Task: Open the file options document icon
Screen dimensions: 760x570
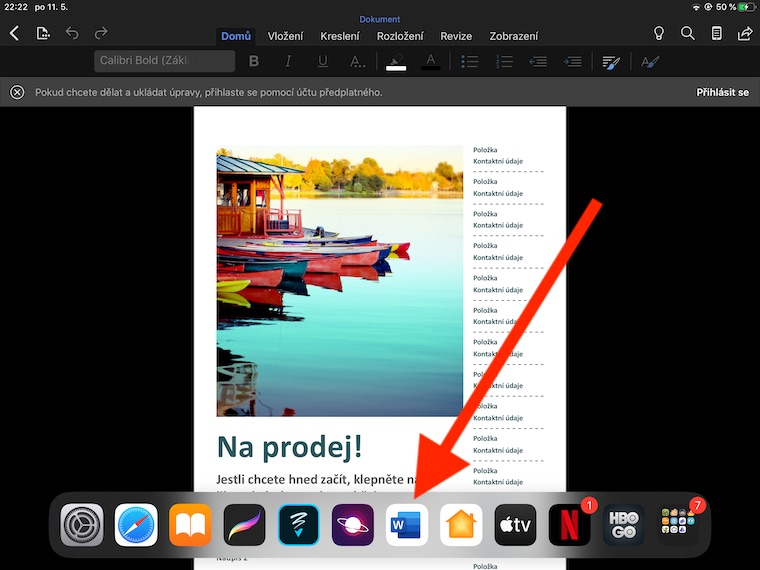Action: tap(43, 33)
